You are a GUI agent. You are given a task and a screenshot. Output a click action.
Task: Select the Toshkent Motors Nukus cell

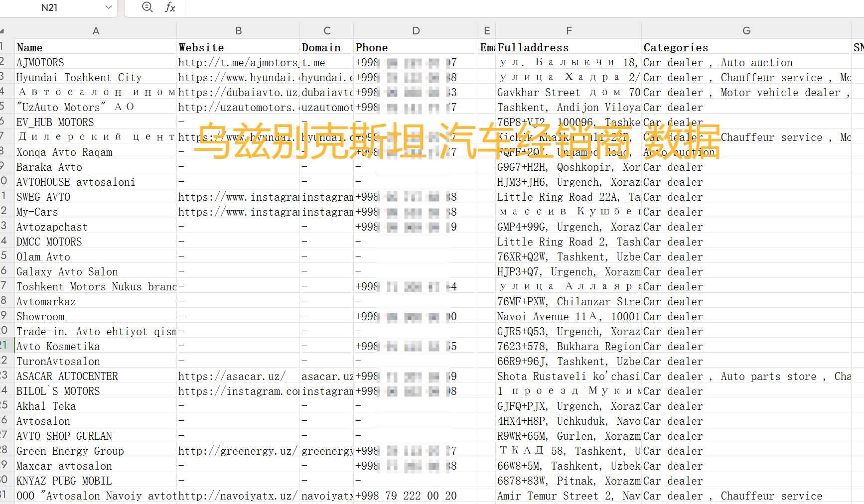click(96, 286)
